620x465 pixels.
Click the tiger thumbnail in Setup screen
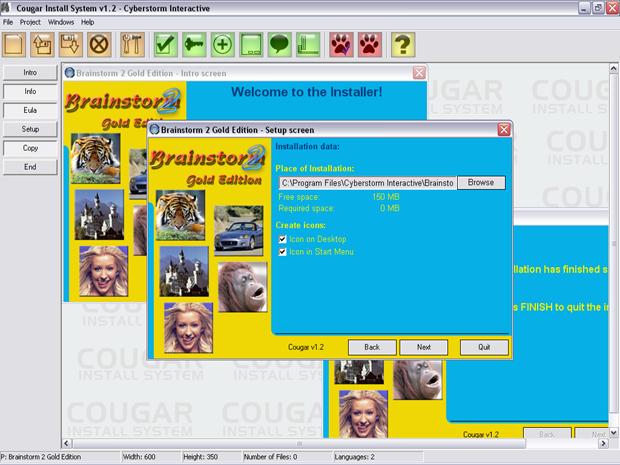point(180,215)
